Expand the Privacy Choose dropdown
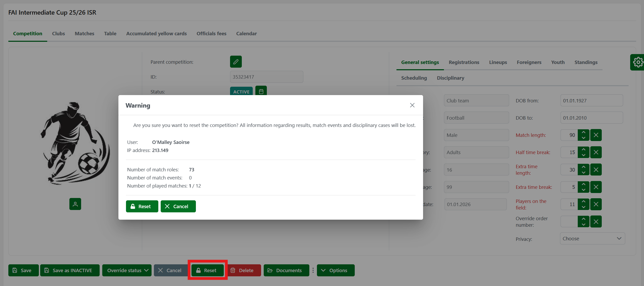Viewport: 644px width, 286px height. pyautogui.click(x=592, y=238)
